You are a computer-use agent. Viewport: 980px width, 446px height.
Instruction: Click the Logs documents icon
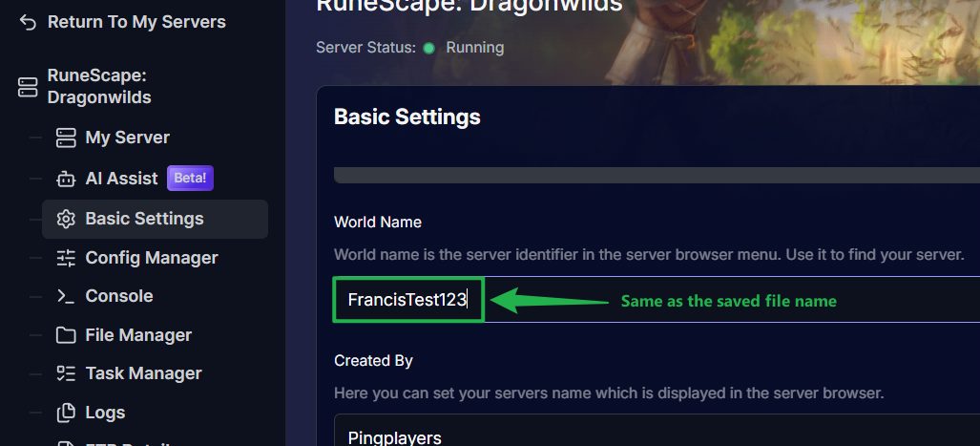(x=66, y=413)
